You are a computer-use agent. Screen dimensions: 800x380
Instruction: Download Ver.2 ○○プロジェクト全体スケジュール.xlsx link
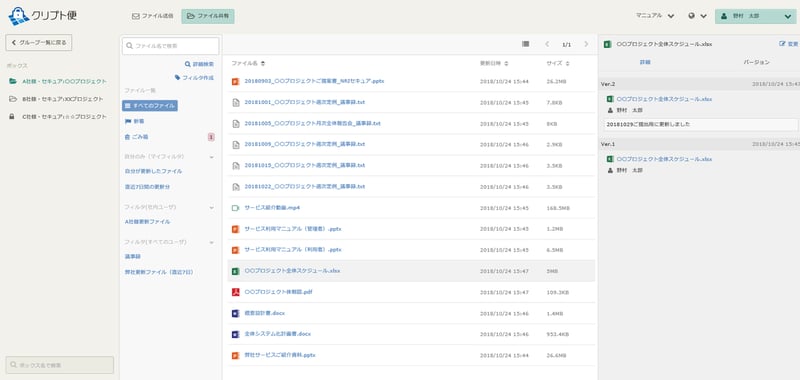[664, 99]
